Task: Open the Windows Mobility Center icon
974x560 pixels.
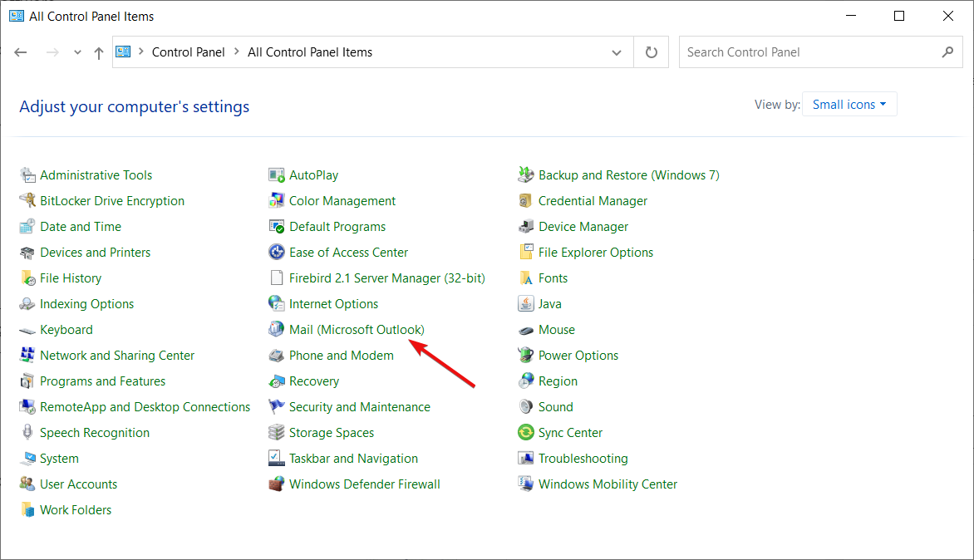Action: (526, 484)
